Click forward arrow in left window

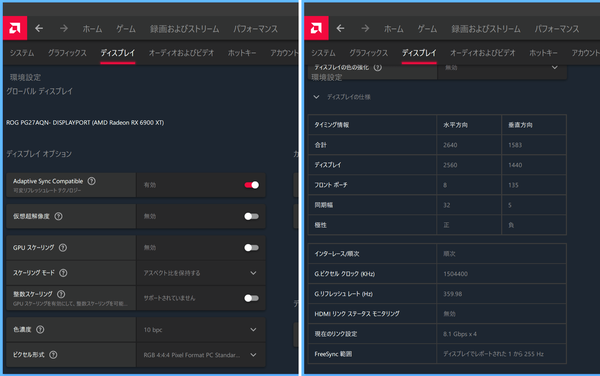[64, 28]
